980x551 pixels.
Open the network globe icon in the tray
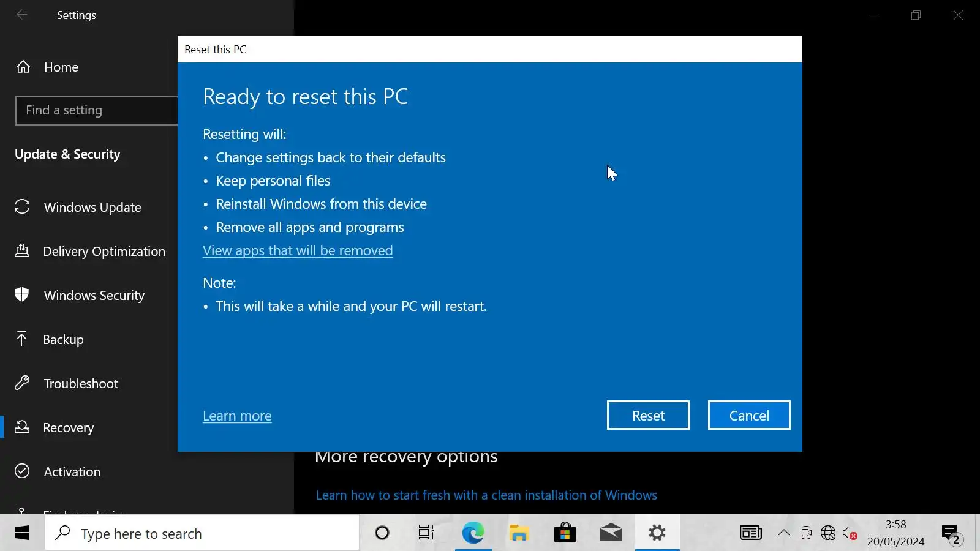click(x=828, y=533)
